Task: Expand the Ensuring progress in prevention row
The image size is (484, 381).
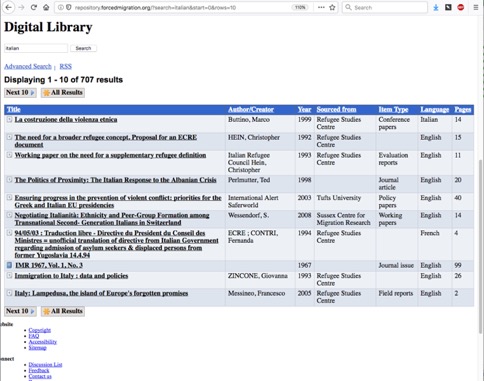Action: point(9,197)
